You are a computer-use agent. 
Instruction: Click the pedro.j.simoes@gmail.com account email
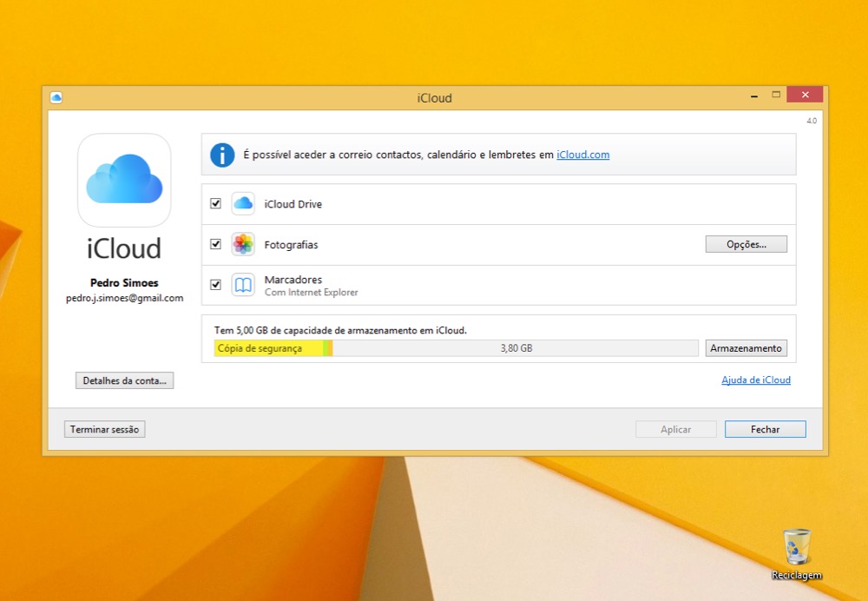124,298
